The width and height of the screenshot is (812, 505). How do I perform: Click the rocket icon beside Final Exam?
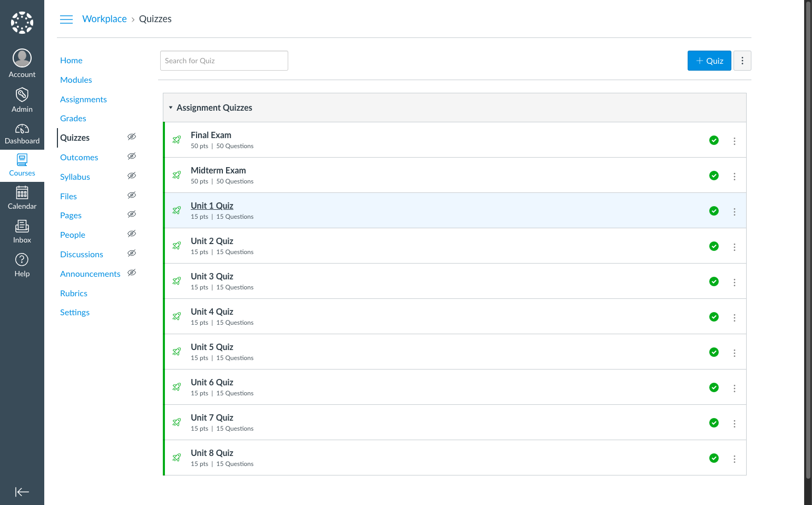pos(177,140)
